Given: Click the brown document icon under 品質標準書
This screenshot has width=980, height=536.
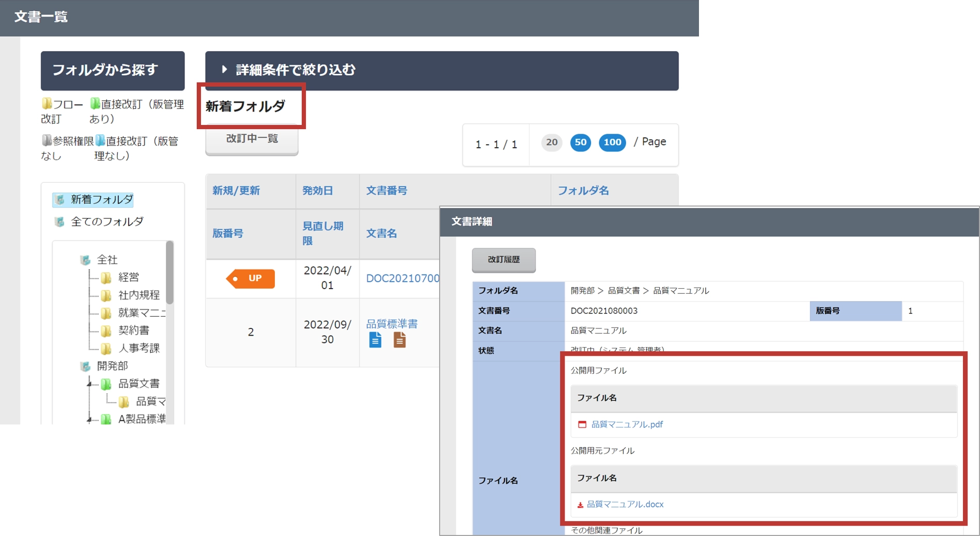Looking at the screenshot, I should pyautogui.click(x=399, y=340).
